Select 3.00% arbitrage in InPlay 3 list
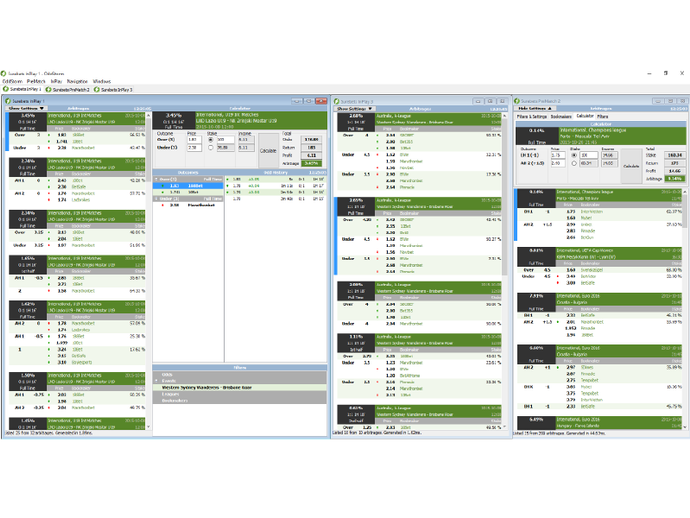Viewport: 690px width, 518px height. [419, 291]
